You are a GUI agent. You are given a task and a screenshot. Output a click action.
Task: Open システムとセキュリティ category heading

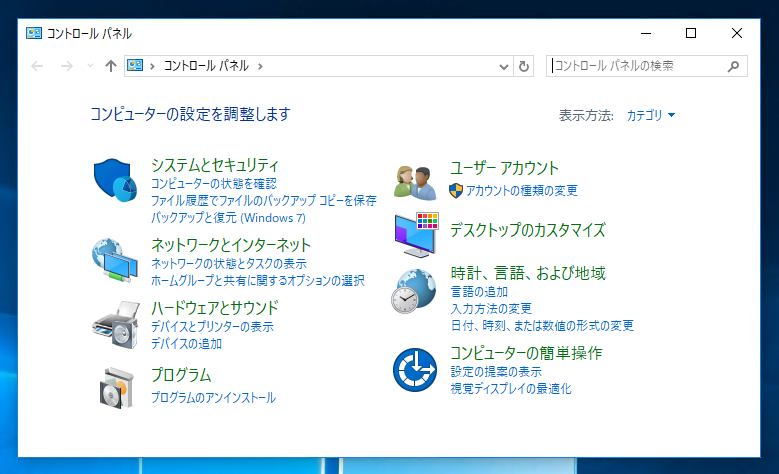tap(215, 165)
